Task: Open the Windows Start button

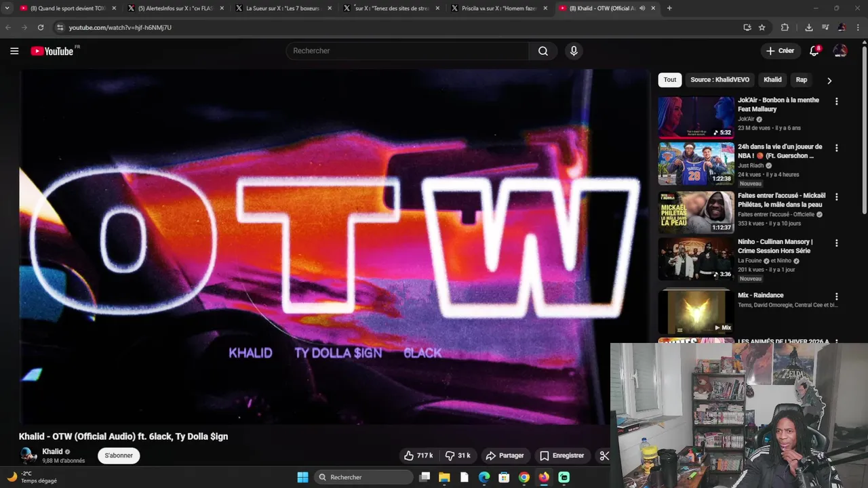Action: tap(302, 477)
